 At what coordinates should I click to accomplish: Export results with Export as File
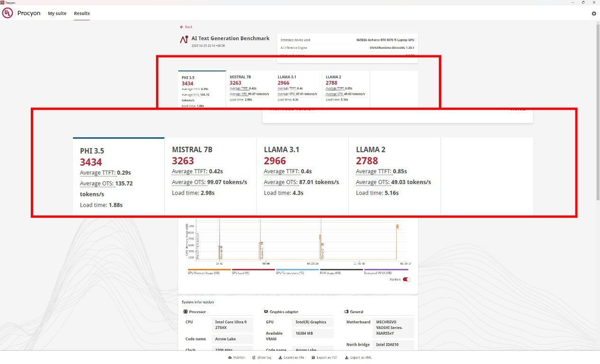coord(291,357)
